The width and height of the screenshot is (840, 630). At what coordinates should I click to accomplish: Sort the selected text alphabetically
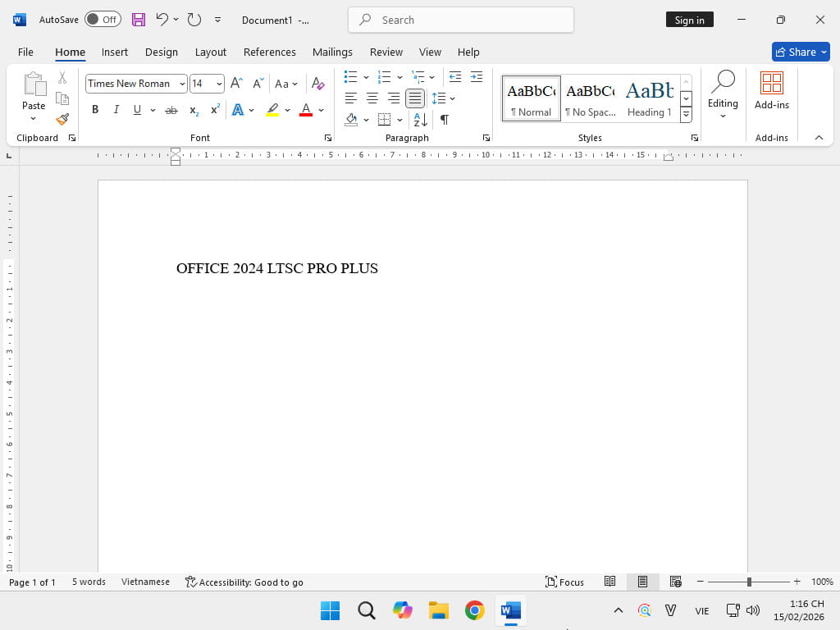coord(420,120)
